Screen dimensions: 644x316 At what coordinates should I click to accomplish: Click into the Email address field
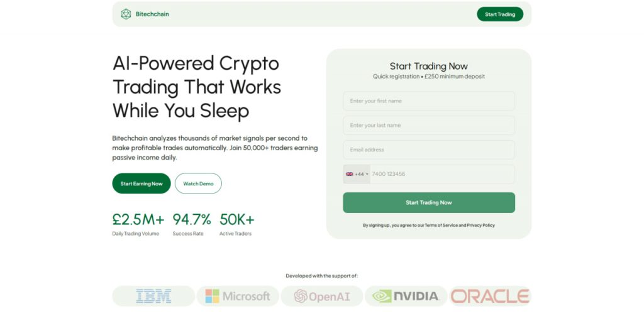428,150
